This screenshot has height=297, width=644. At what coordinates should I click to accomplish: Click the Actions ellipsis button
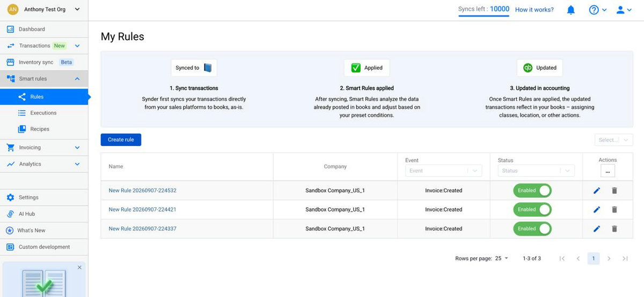coord(608,171)
